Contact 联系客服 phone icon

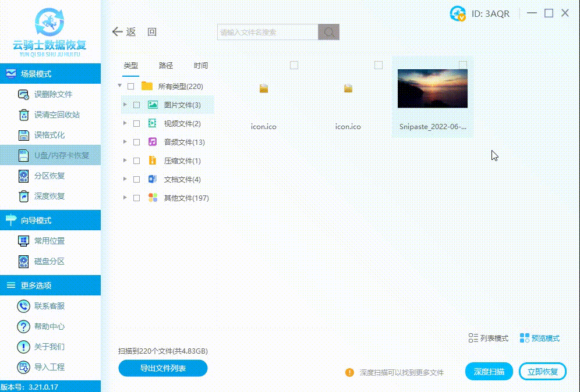pos(23,306)
